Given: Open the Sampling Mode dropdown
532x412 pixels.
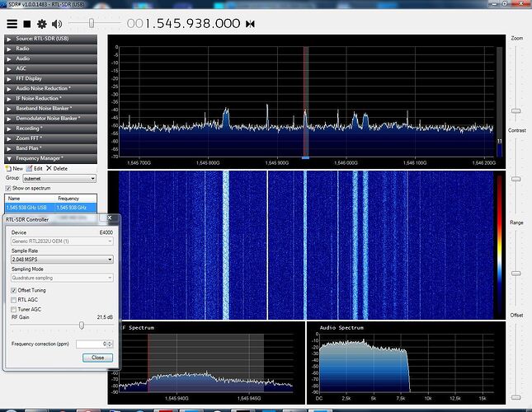Looking at the screenshot, I should tap(62, 278).
